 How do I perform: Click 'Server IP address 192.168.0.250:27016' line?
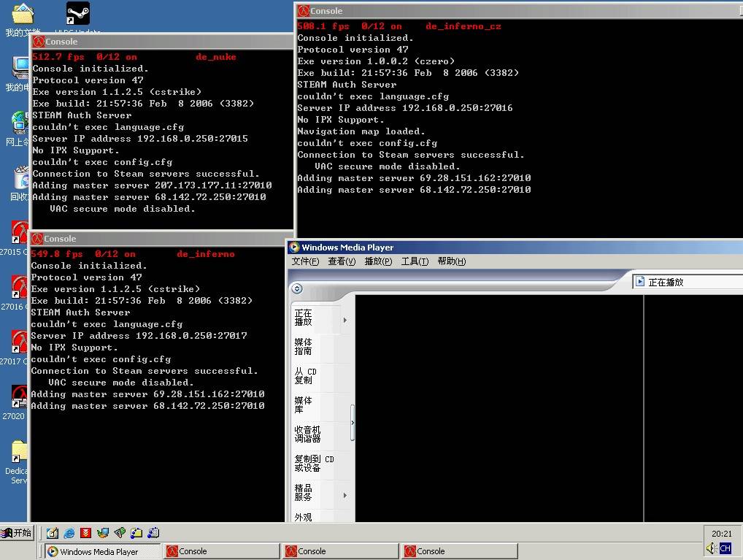coord(404,108)
